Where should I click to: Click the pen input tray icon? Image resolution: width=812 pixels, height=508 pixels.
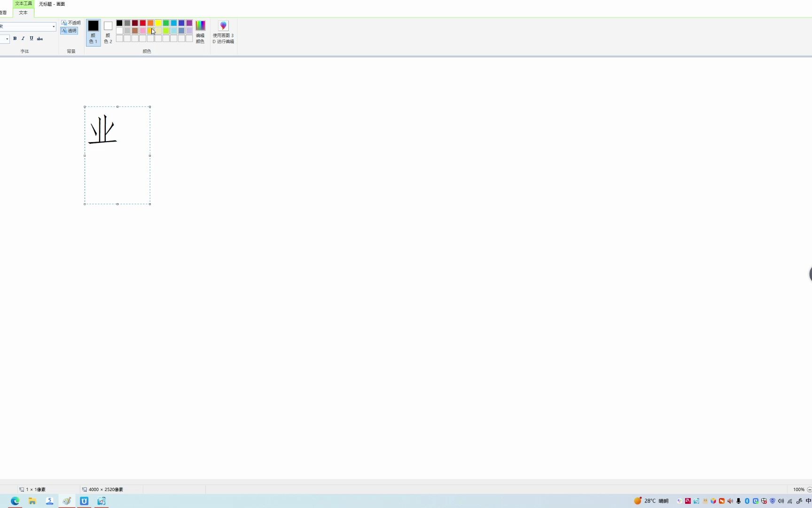[x=799, y=501]
